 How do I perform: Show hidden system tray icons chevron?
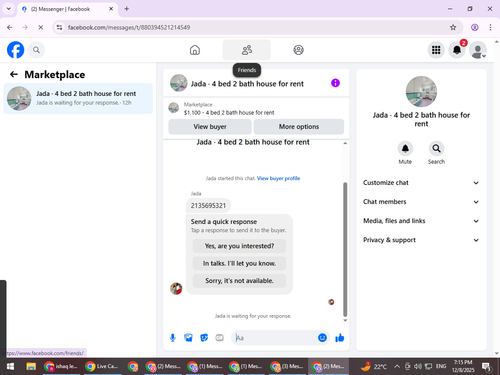tap(397, 367)
